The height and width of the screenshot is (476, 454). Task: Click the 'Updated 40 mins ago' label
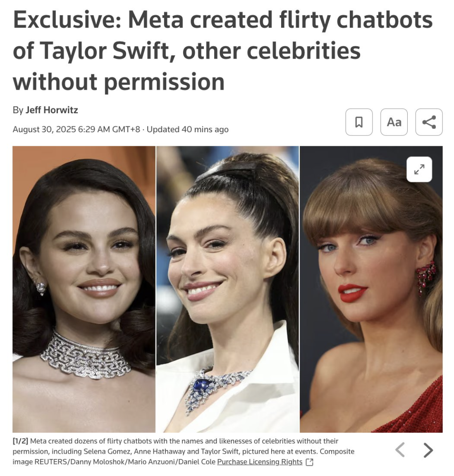(187, 129)
